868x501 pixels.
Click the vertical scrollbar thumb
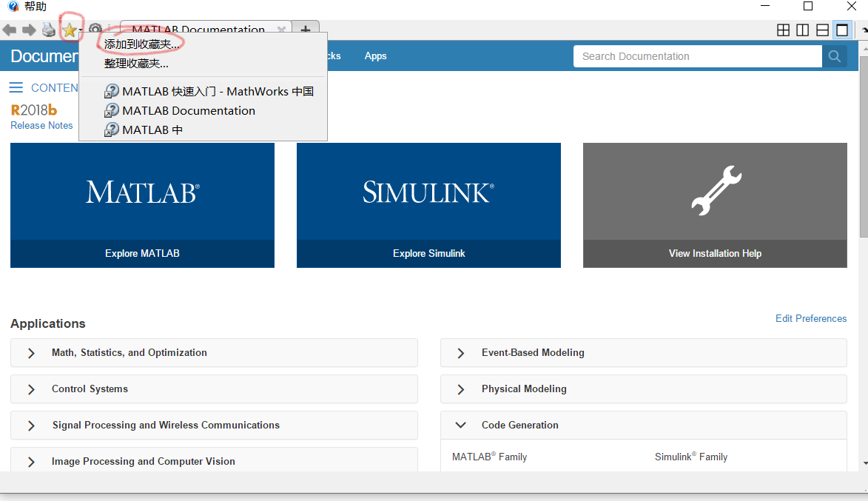864,146
